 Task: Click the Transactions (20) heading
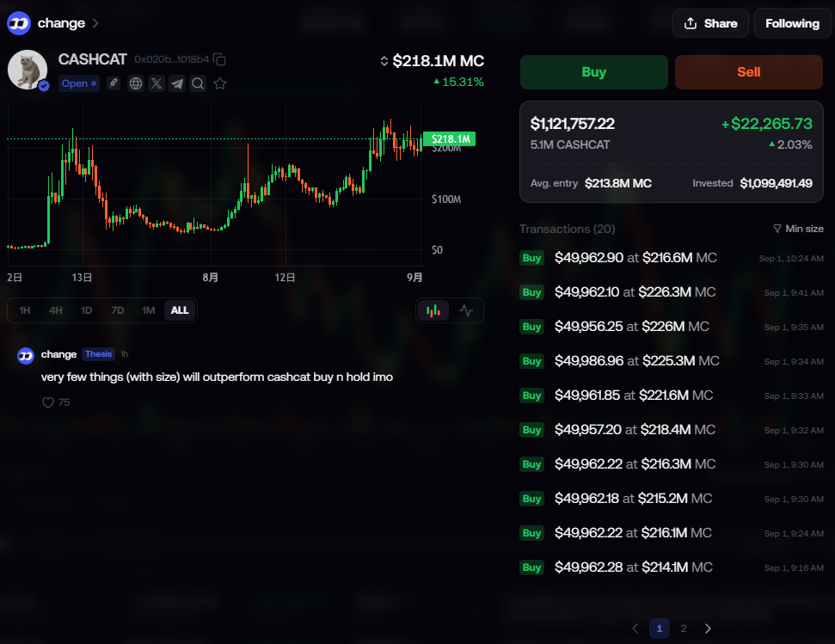click(x=568, y=229)
